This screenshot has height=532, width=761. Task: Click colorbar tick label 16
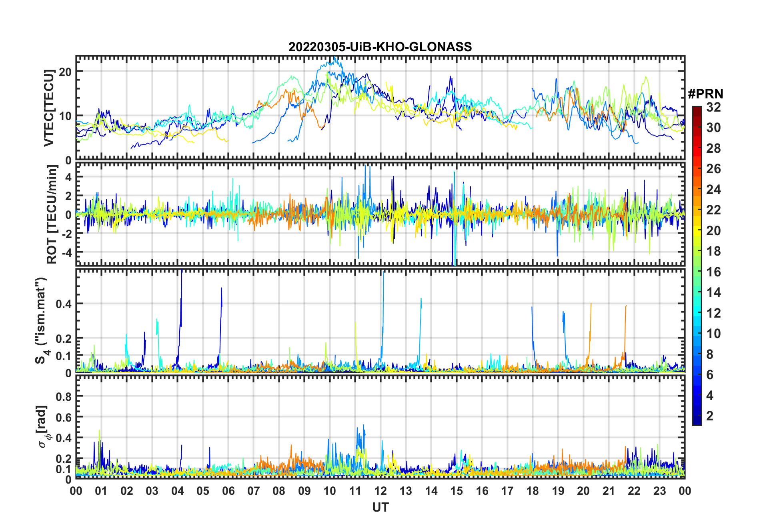pyautogui.click(x=713, y=272)
